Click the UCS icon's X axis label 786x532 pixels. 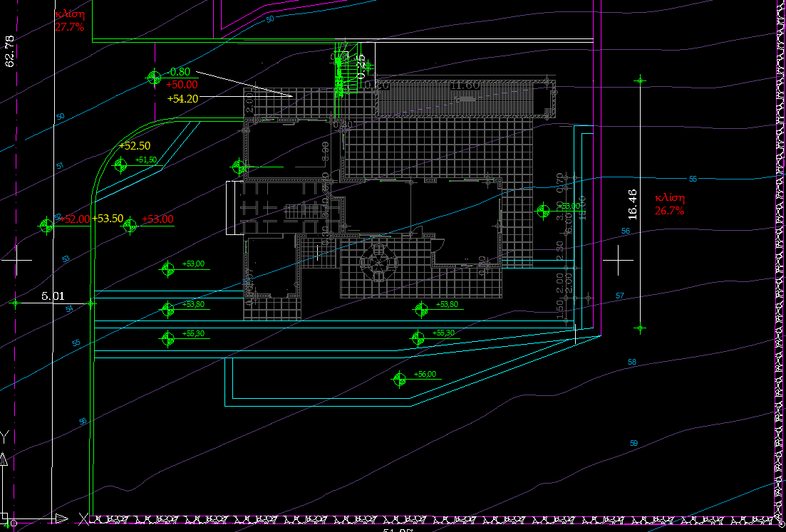(x=83, y=518)
